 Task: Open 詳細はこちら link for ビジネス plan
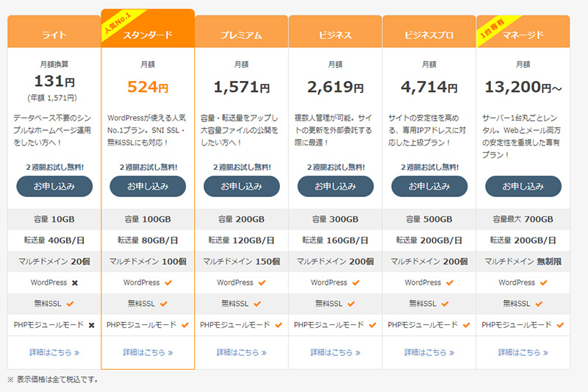coord(335,352)
